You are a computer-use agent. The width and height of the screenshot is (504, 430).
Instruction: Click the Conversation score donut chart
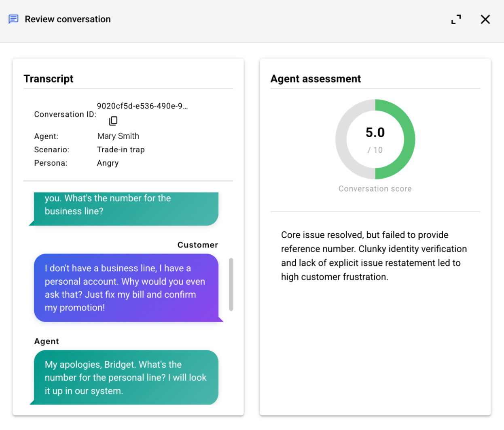click(375, 139)
